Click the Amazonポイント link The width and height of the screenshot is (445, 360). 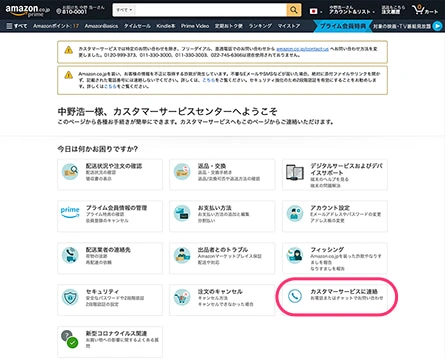coord(56,26)
